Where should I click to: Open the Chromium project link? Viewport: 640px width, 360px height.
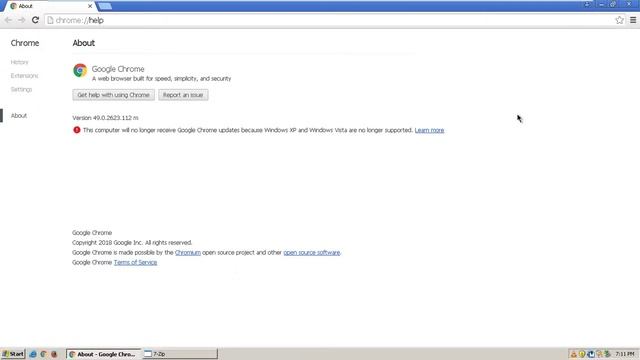click(188, 253)
